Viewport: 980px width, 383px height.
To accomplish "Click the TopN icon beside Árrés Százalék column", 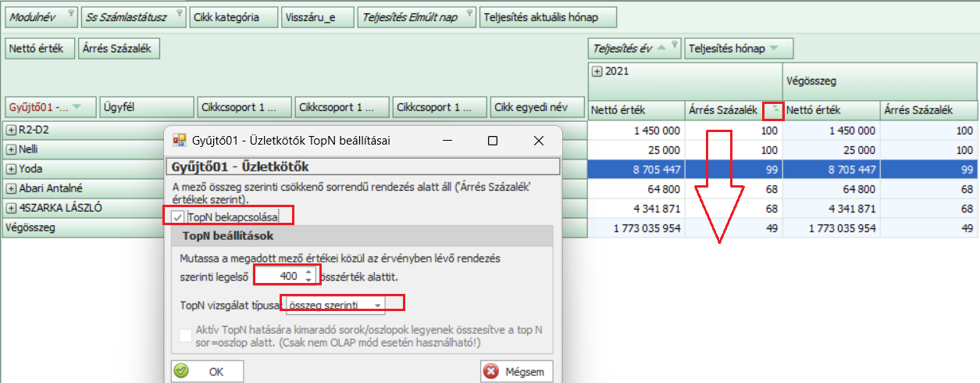I will point(773,110).
